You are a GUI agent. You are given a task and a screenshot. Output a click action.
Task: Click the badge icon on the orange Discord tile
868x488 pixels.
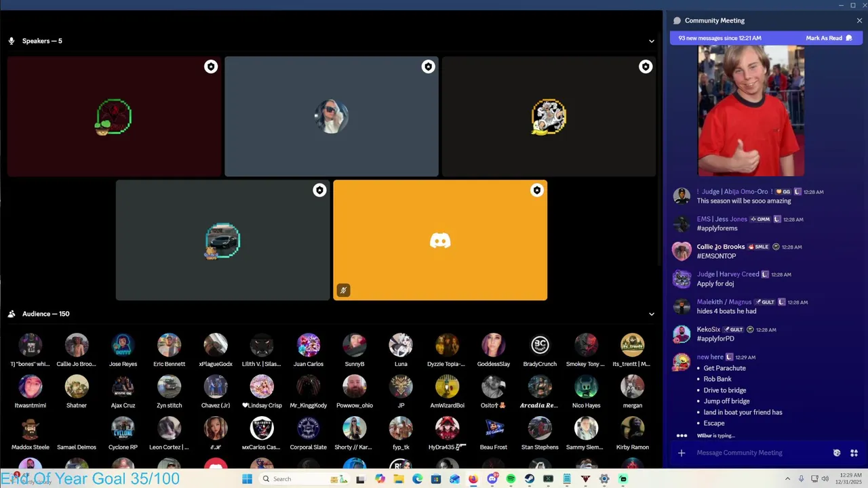coord(536,190)
